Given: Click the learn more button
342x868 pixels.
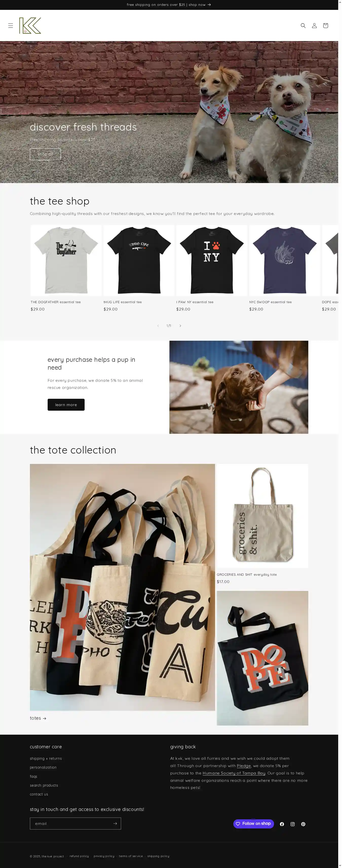Looking at the screenshot, I should (x=66, y=404).
